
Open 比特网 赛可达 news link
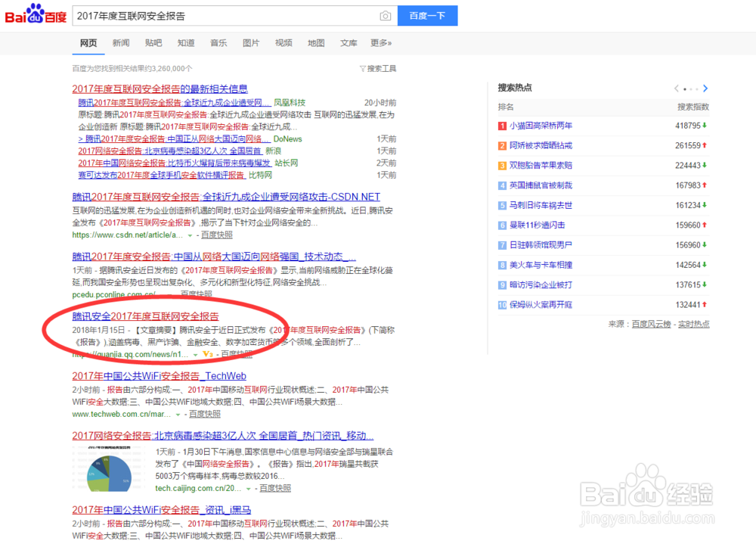click(162, 176)
